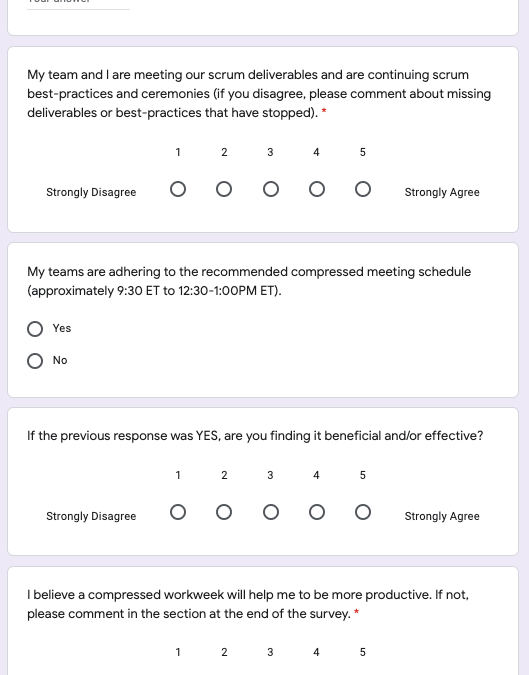Select rating 1 for scrum deliverables question
Viewport: 529px width, 675px height.
tap(178, 189)
